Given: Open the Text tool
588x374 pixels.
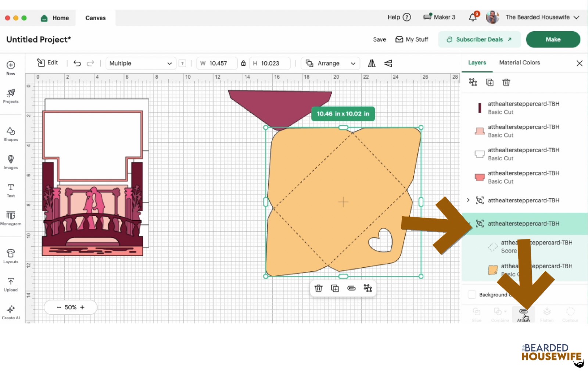Looking at the screenshot, I should 11,190.
